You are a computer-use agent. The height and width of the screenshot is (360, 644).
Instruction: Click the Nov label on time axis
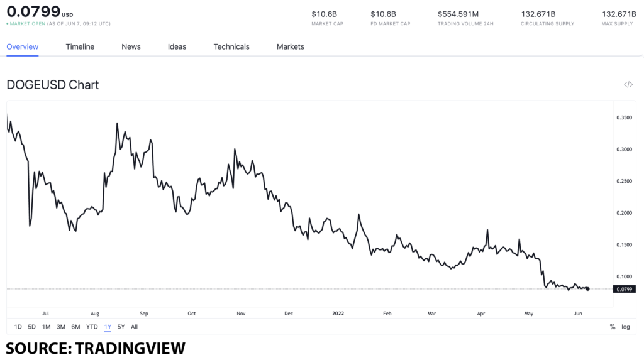(x=241, y=314)
